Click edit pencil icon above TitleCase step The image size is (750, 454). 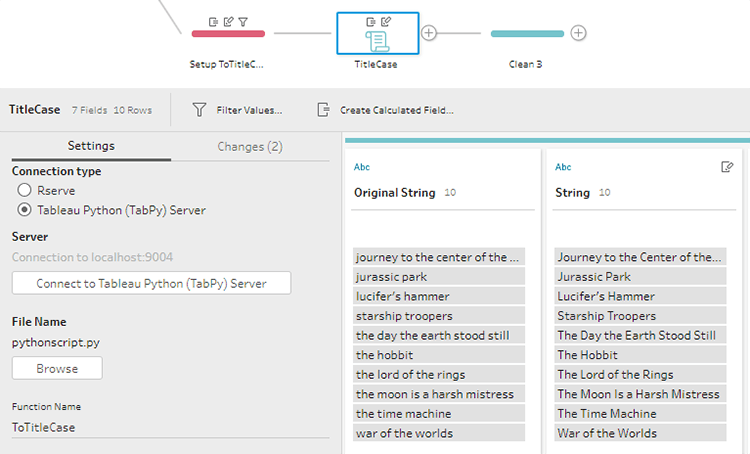(386, 22)
